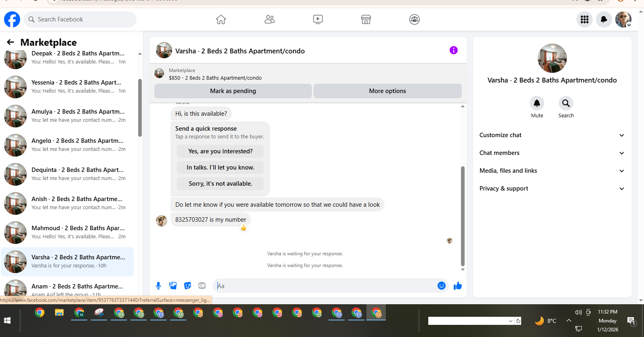
Task: Choose a sticker icon in composer
Action: tap(187, 286)
